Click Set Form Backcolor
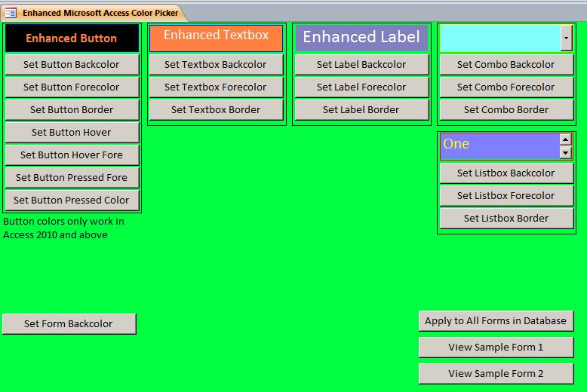The width and height of the screenshot is (587, 392). 69,324
